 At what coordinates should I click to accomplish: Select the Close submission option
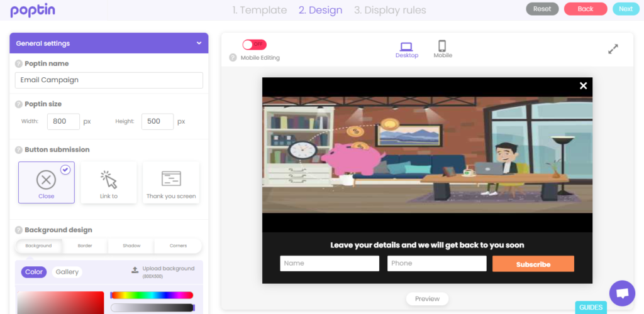(x=47, y=182)
